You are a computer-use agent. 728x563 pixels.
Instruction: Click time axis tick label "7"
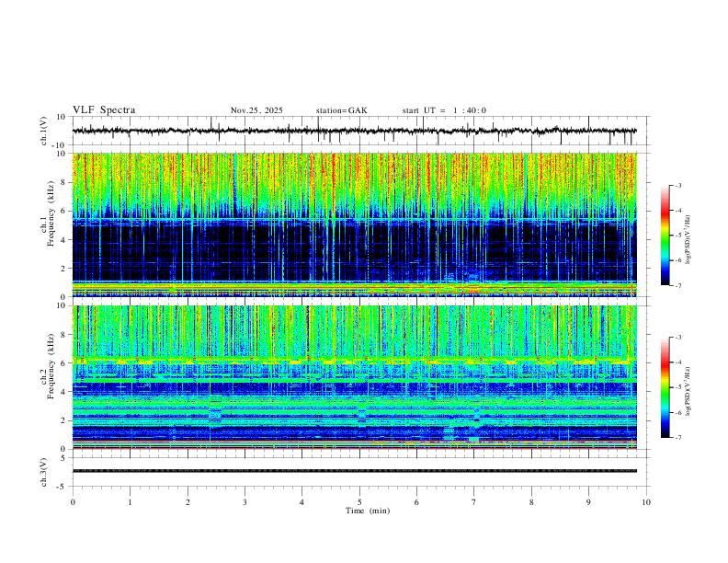474,502
